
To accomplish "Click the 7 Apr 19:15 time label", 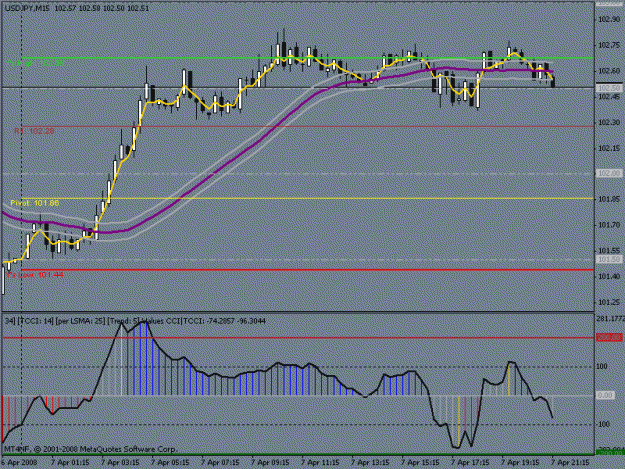I will [x=520, y=463].
